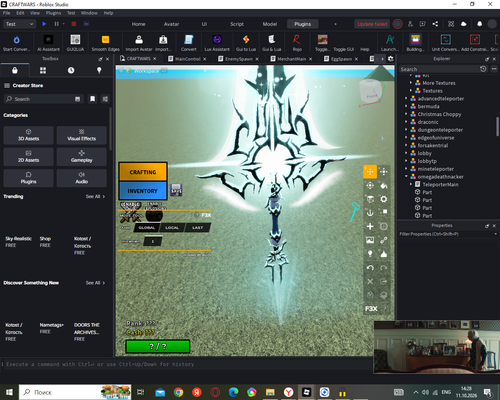Image resolution: width=500 pixels, height=400 pixels.
Task: Click the Share icon in top bar
Action: pyautogui.click(x=435, y=24)
